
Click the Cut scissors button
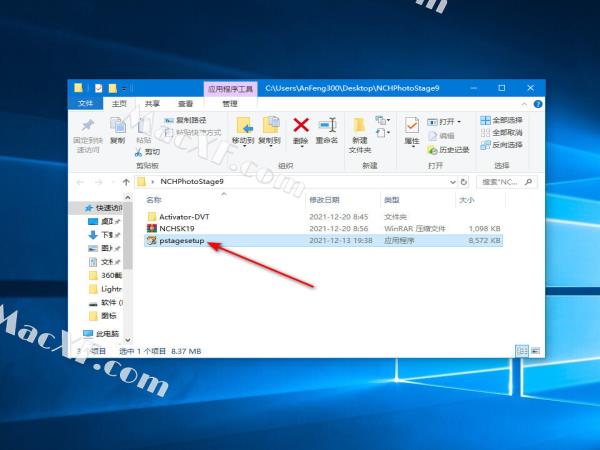click(147, 152)
